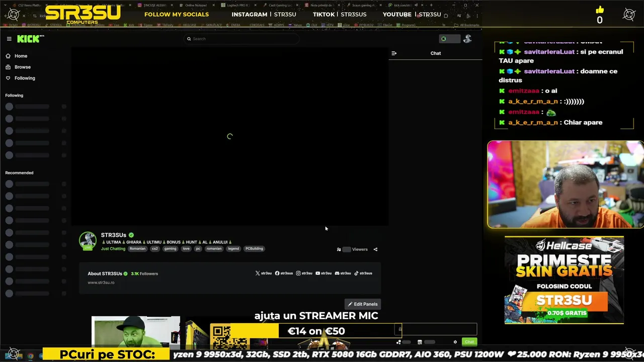Select the lowercase romanian tag

tap(214, 248)
